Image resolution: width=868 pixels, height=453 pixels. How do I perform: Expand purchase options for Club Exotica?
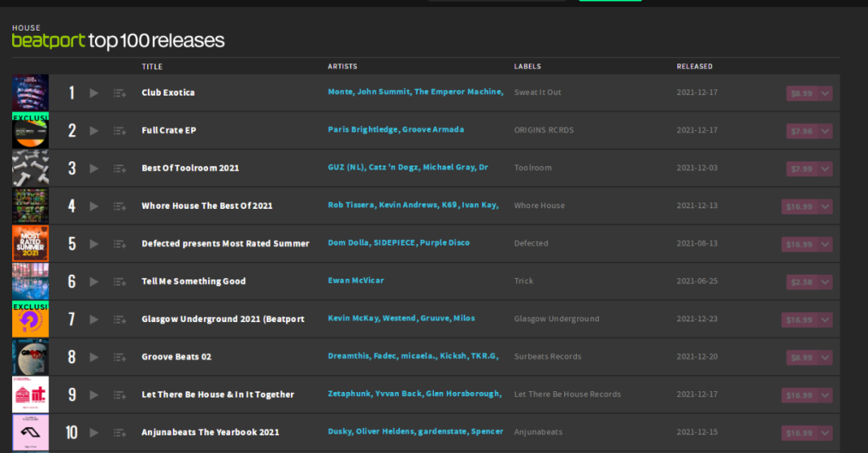pyautogui.click(x=825, y=93)
